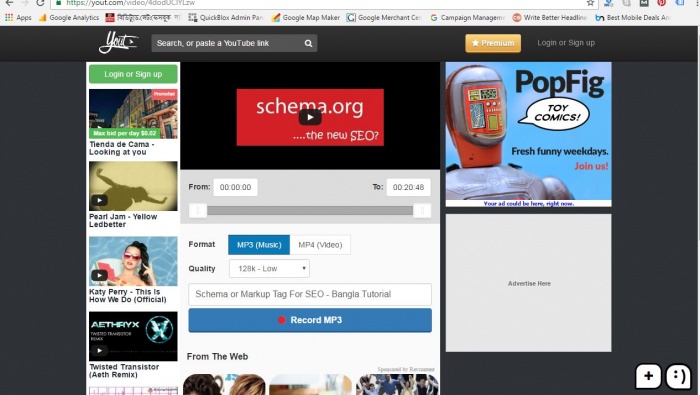Viewport: 700px width, 395px height.
Task: Open Best Mobile Deals bookmark
Action: tap(633, 18)
